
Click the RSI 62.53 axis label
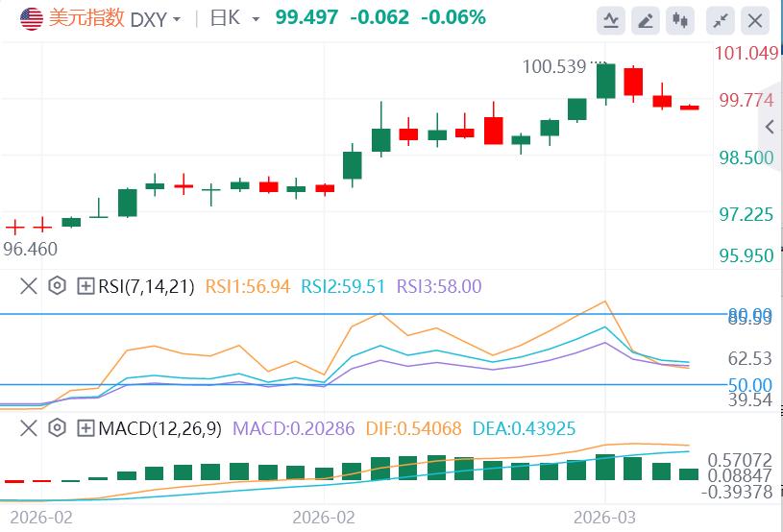pyautogui.click(x=750, y=358)
